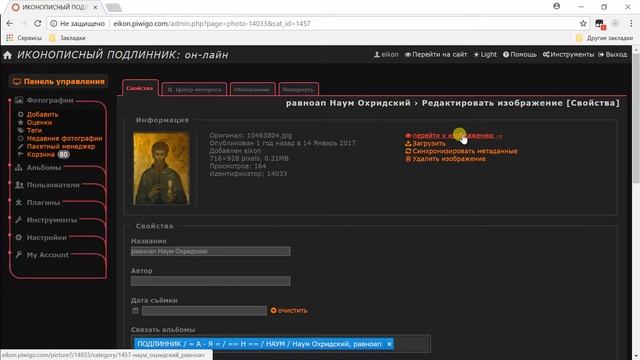Screen dimensions: 640x360
Task: Click the "ИКОНОПИСНЫЙ ПОДЛИННИК: он-лайн" site title
Action: click(x=122, y=55)
